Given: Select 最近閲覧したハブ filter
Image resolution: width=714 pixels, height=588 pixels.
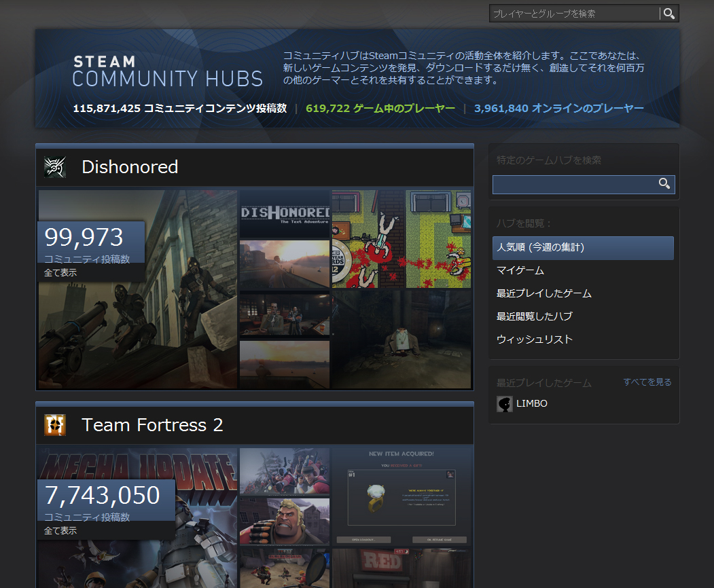Looking at the screenshot, I should (583, 316).
